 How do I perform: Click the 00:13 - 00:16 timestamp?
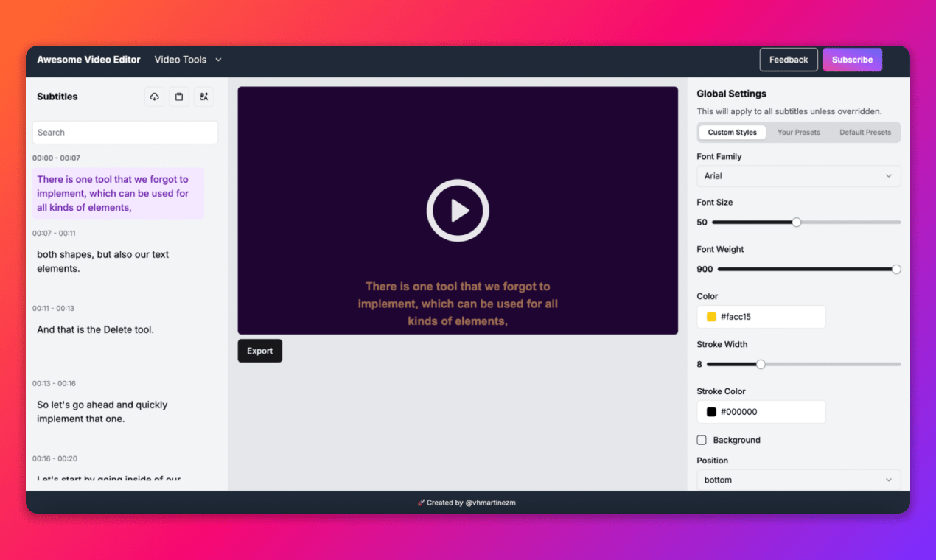54,384
